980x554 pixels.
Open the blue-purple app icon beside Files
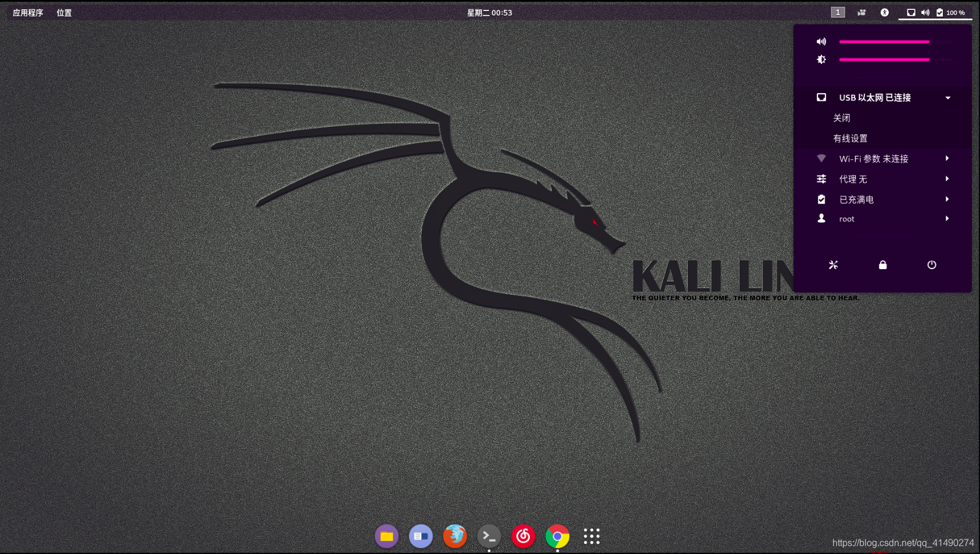pos(421,536)
